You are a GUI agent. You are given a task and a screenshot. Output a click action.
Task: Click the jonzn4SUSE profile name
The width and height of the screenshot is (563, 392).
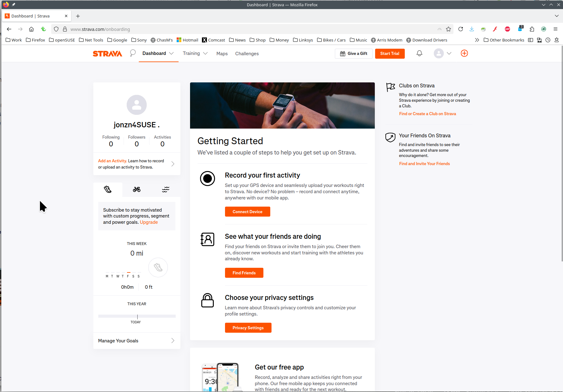pos(137,125)
